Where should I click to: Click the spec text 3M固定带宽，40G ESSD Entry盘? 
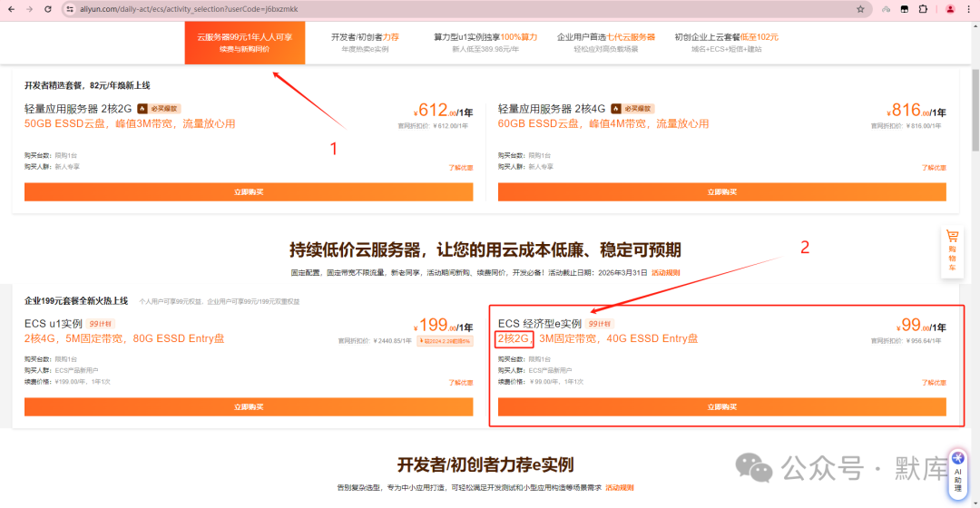[619, 338]
